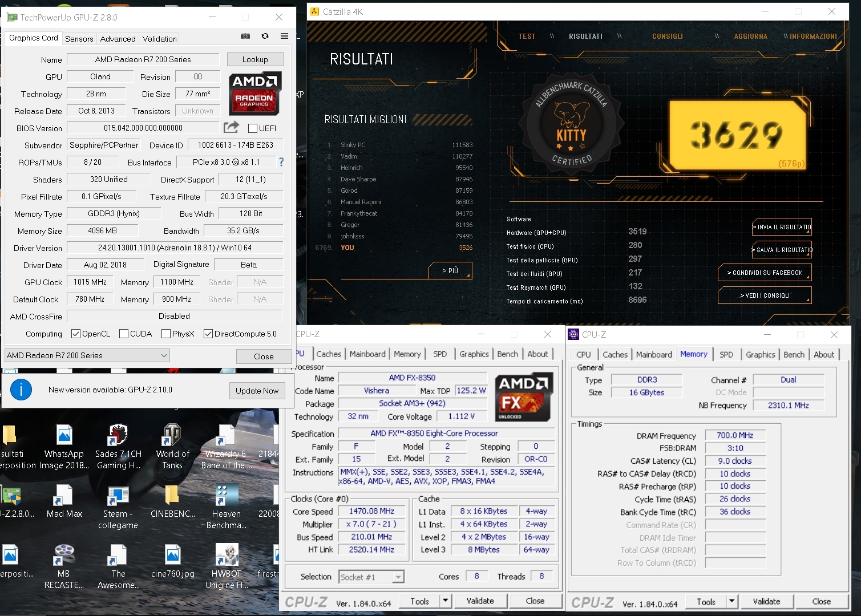Click the PIÙ button under results list
861x616 pixels.
(x=450, y=270)
